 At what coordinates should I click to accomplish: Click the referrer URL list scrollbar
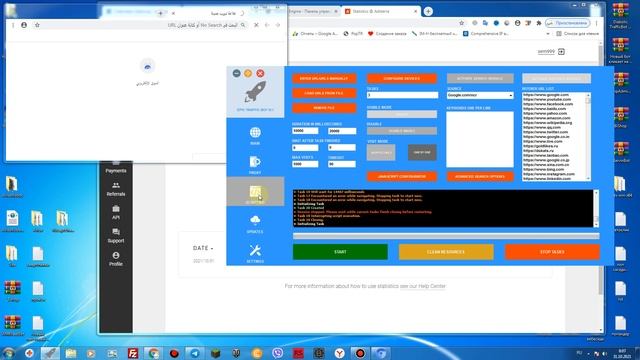point(588,136)
